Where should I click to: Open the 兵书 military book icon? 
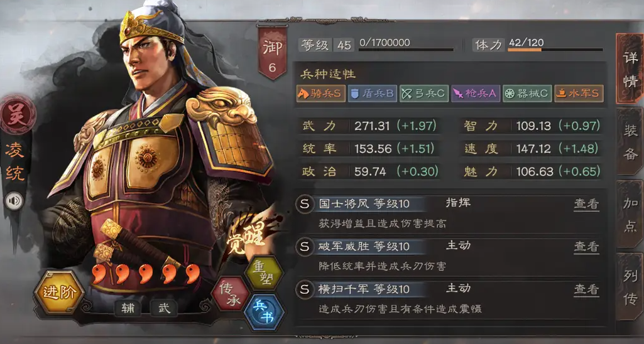pyautogui.click(x=264, y=312)
